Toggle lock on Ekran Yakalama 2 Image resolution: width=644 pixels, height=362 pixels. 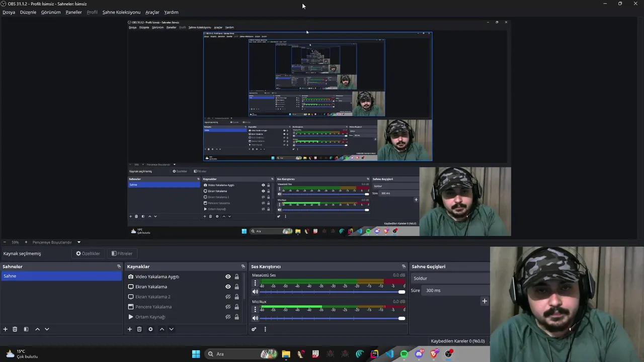(x=236, y=297)
